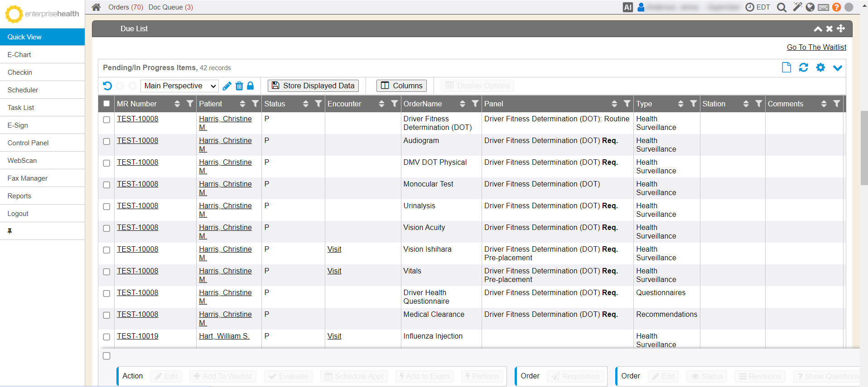This screenshot has width=868, height=387.
Task: Open the Doc Queue (3) tab
Action: point(170,7)
